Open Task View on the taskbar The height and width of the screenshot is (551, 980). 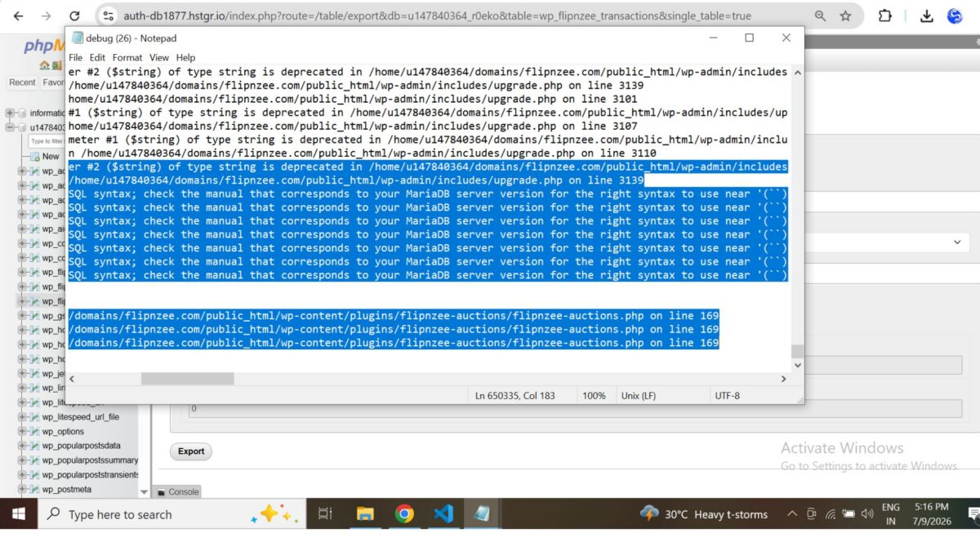(x=324, y=514)
